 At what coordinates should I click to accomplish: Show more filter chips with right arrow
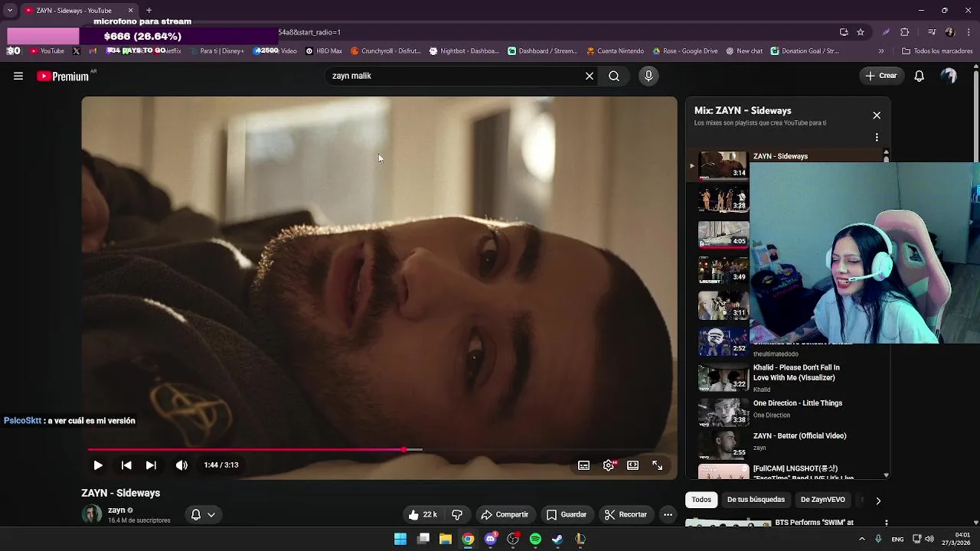pyautogui.click(x=878, y=500)
